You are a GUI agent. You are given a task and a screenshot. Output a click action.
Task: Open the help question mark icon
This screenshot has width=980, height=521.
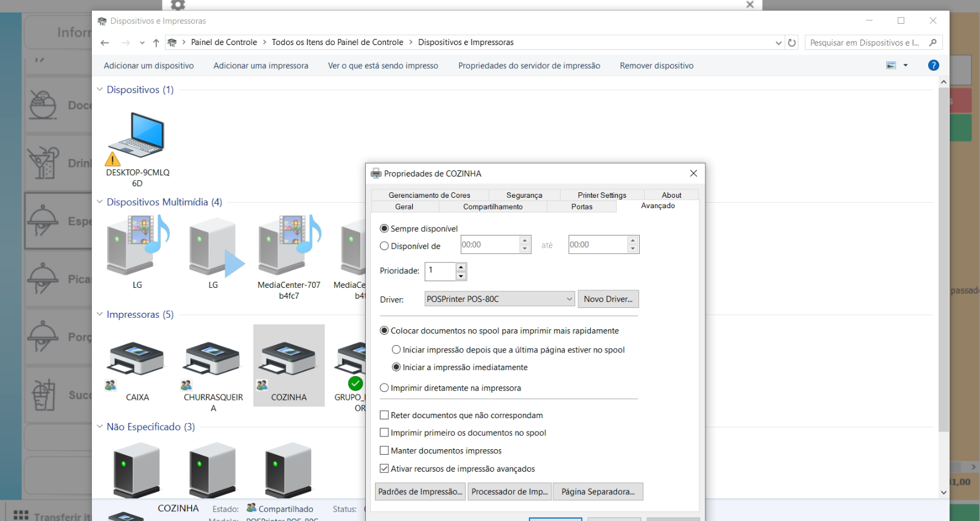pos(933,66)
